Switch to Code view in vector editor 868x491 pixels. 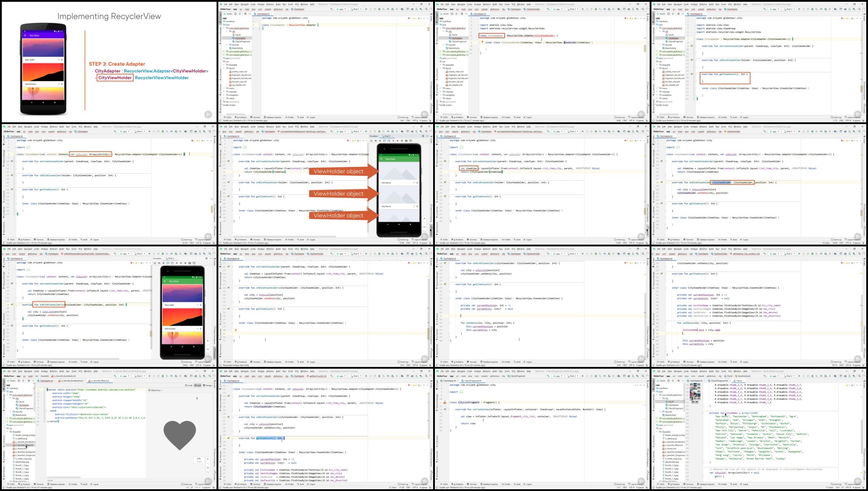point(189,385)
